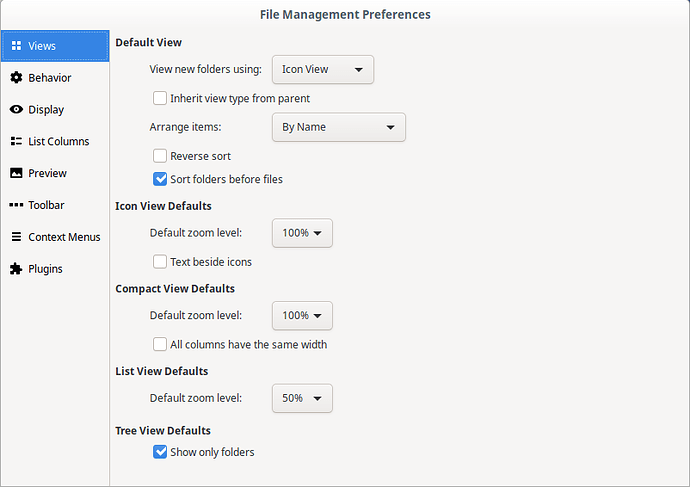Screen dimensions: 690x487
Task: Open the Context Menus tab label
Action: 64,237
